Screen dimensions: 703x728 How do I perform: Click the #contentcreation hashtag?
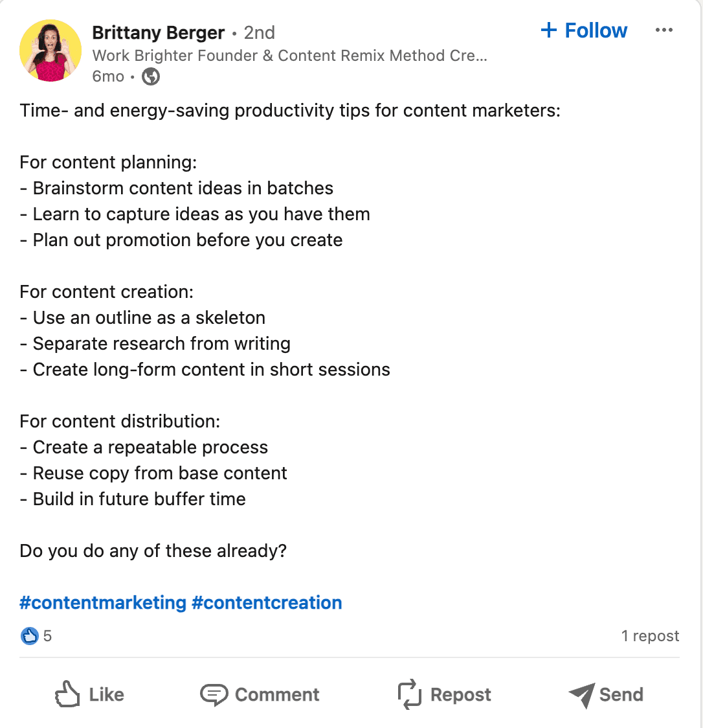click(268, 602)
